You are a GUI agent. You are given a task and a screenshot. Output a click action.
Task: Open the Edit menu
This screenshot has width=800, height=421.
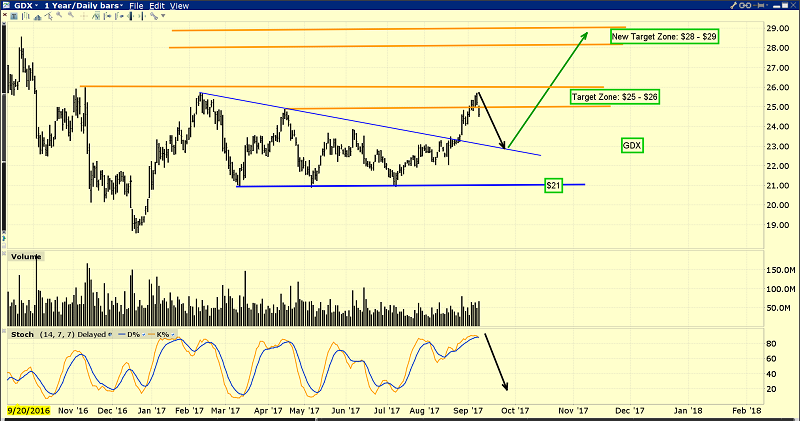pos(158,6)
